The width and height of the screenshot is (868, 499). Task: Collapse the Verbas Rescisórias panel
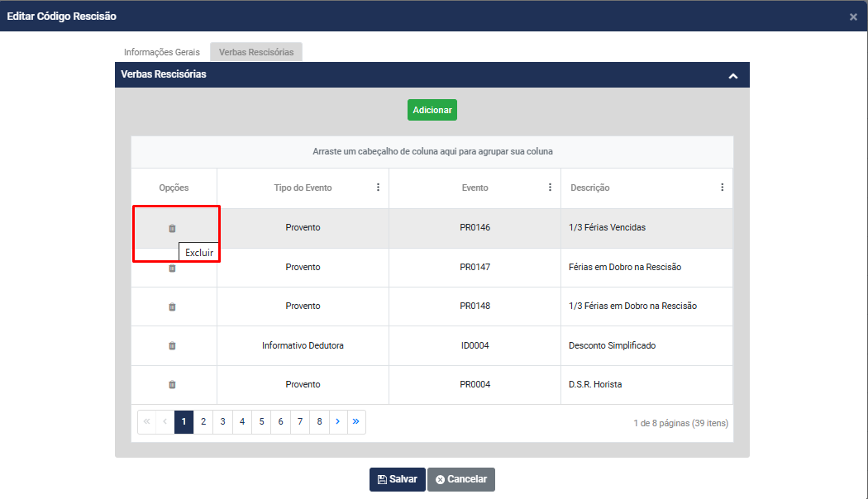coord(732,75)
